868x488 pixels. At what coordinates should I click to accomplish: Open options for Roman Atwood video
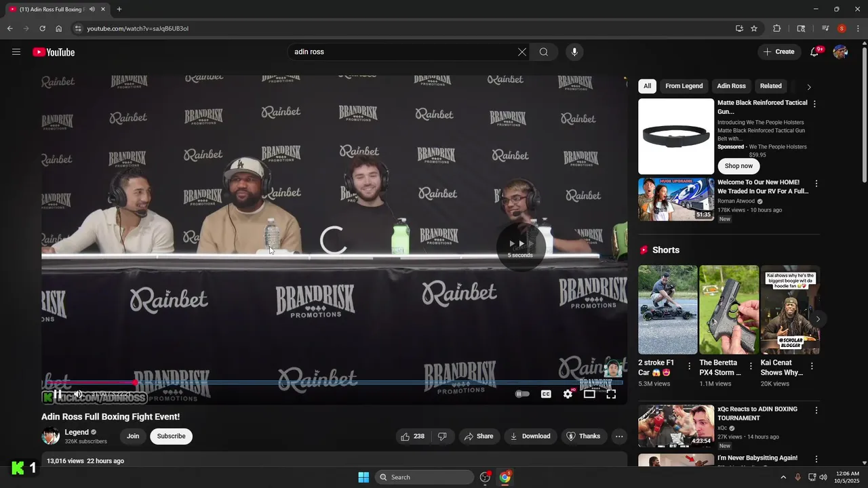(816, 184)
